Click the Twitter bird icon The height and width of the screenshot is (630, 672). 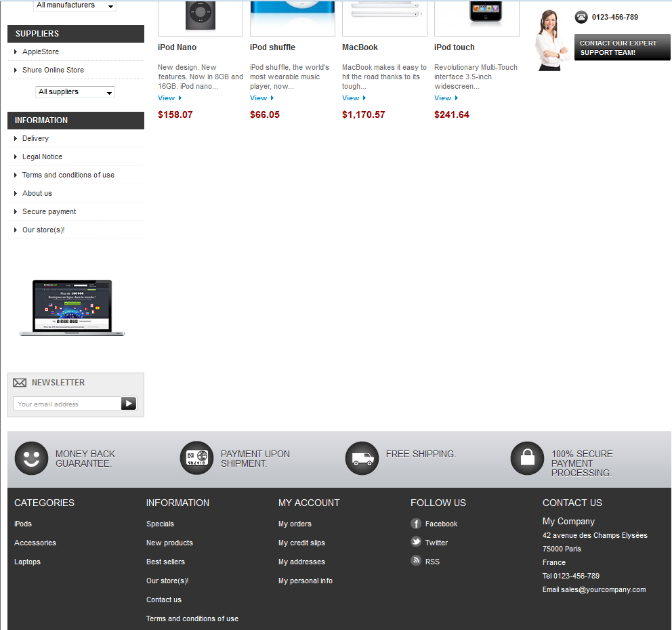(416, 542)
